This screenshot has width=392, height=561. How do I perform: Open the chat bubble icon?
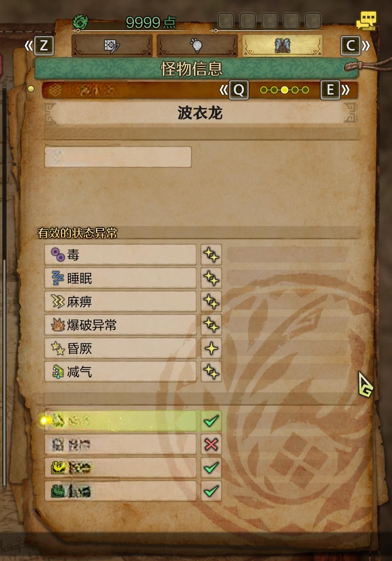pos(366,21)
